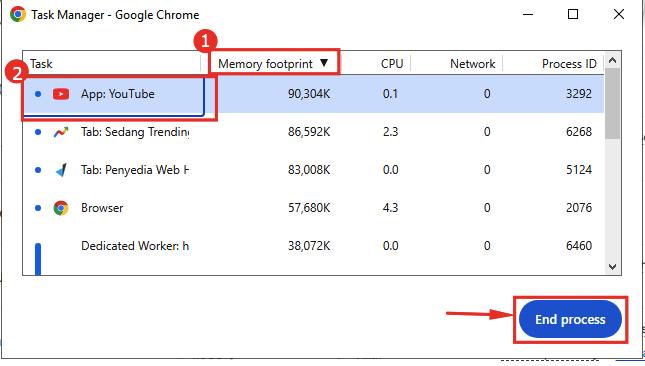
Task: Click the vertical scrollbar thumb
Action: [613, 104]
